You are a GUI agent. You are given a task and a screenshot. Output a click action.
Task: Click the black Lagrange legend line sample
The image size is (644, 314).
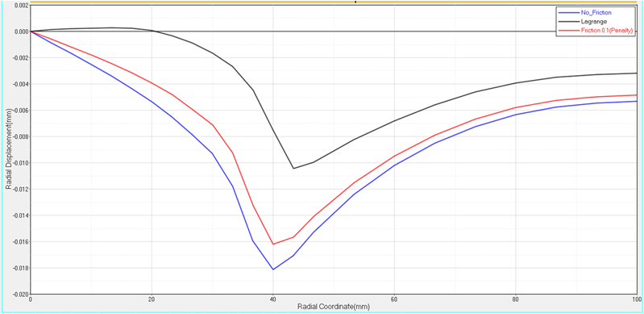pos(568,22)
